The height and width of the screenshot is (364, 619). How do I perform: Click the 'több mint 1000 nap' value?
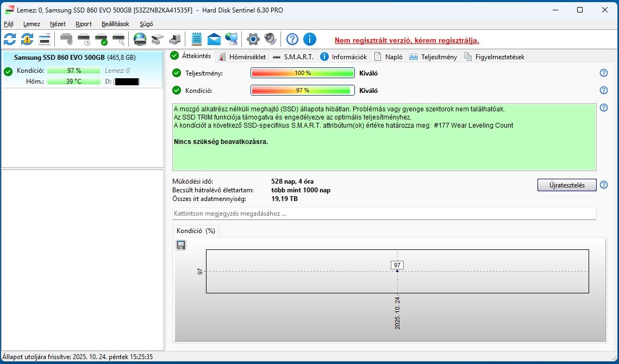click(301, 190)
